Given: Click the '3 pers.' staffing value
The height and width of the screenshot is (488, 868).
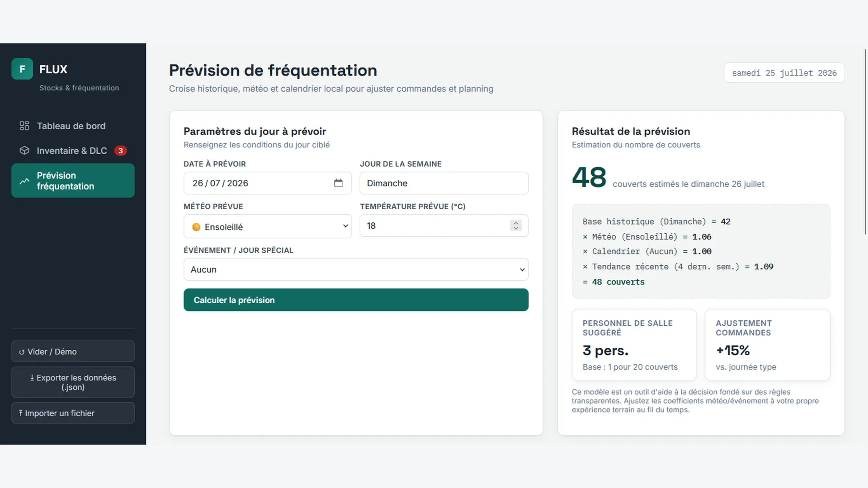Looking at the screenshot, I should coord(605,351).
